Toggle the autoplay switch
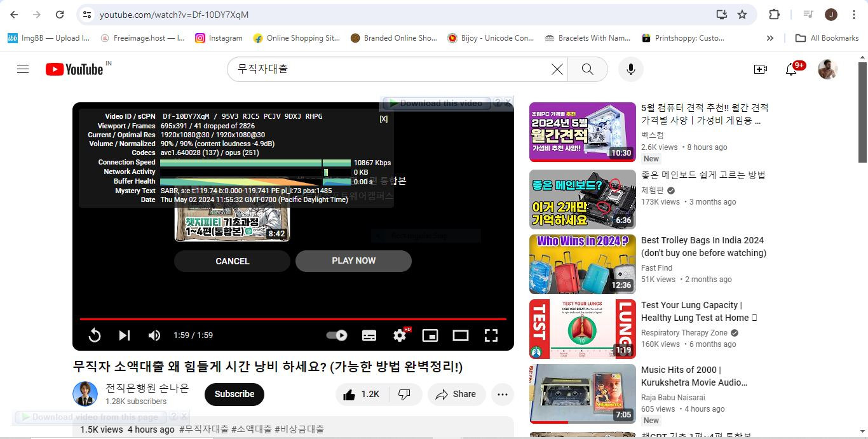This screenshot has width=868, height=439. [337, 335]
